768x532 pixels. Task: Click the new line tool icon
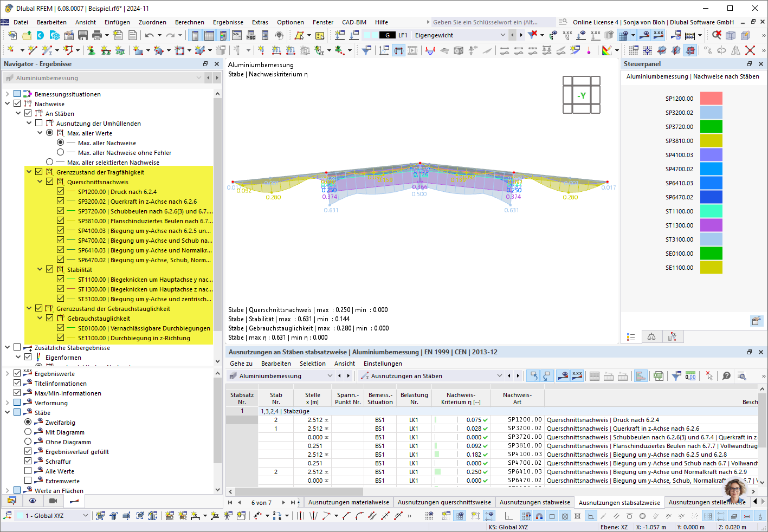click(33, 50)
